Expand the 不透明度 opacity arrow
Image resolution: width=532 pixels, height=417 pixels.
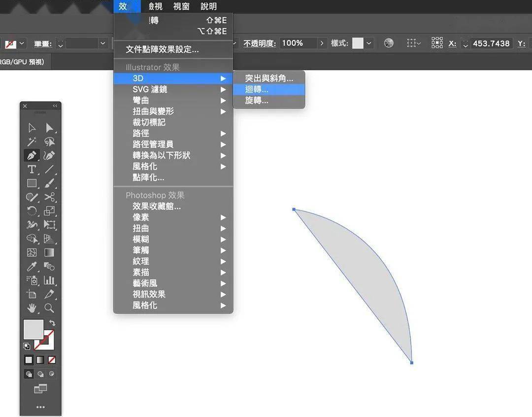pos(322,43)
